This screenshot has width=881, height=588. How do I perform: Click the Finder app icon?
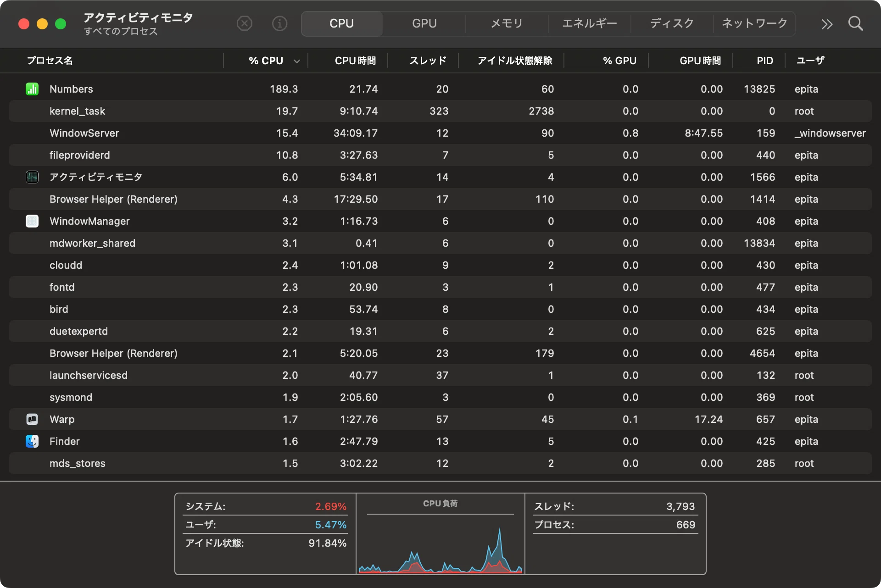pos(32,441)
